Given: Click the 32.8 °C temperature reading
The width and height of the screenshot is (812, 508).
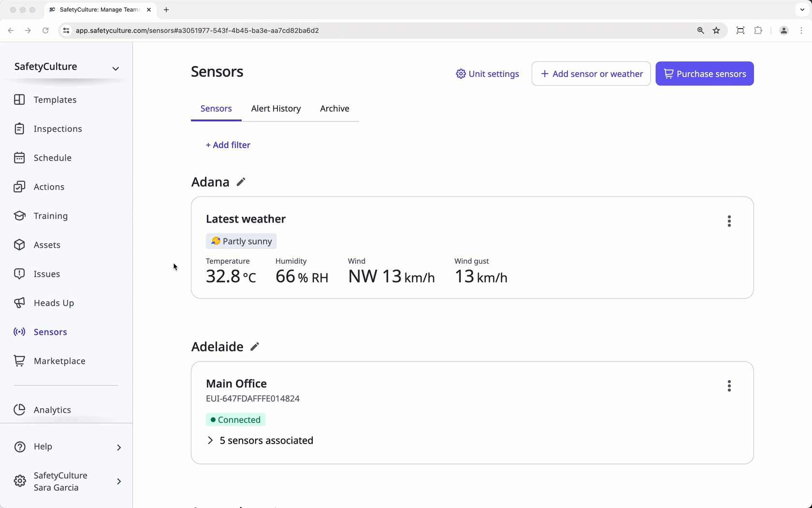Looking at the screenshot, I should [x=231, y=276].
